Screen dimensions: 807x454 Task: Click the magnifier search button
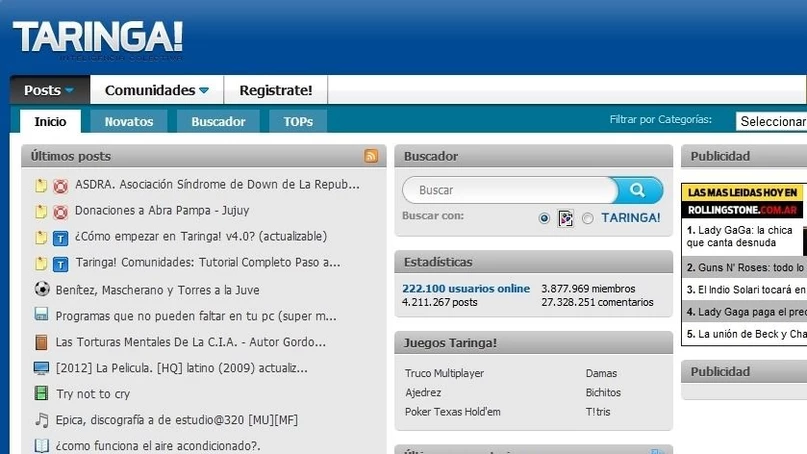point(637,190)
